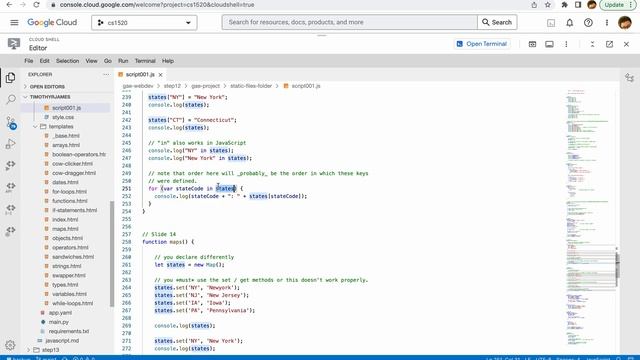
Task: Open javascript.md file
Action: (62, 340)
